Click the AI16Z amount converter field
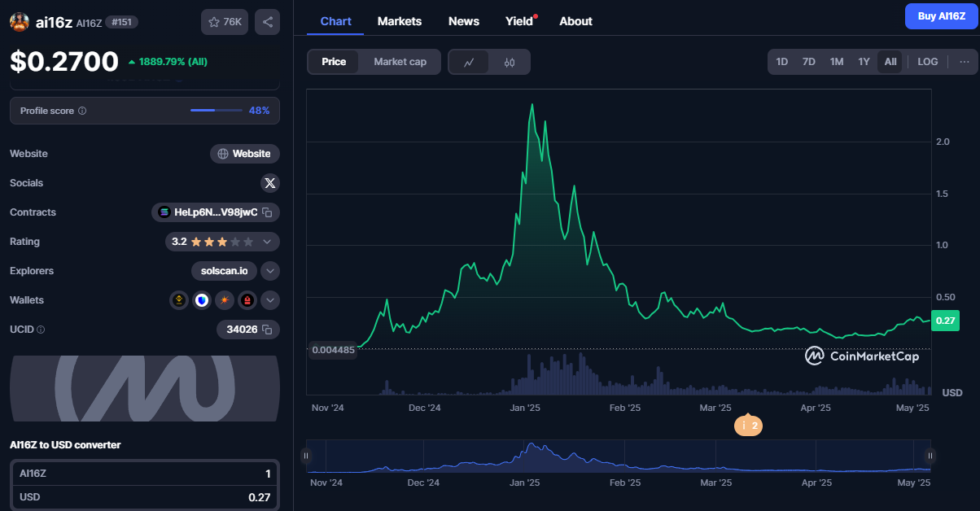The height and width of the screenshot is (511, 980). 144,474
